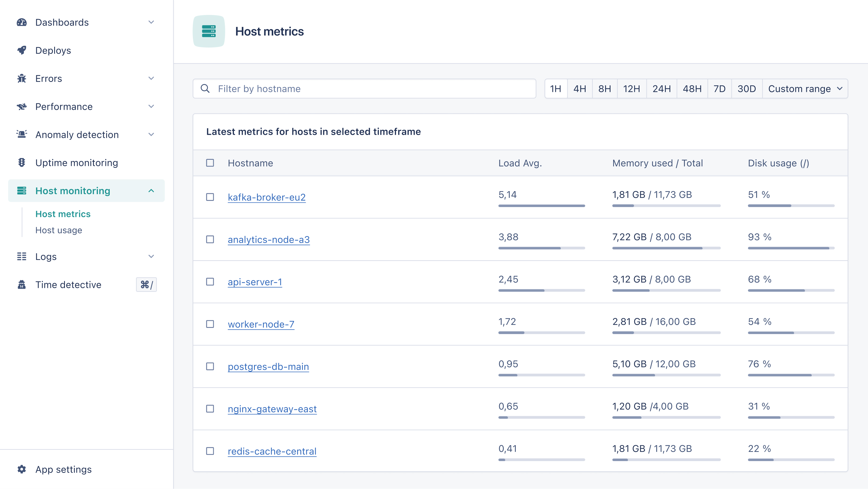Viewport: 868px width, 489px height.
Task: Click the Uptime monitoring traffic light icon
Action: coord(21,162)
